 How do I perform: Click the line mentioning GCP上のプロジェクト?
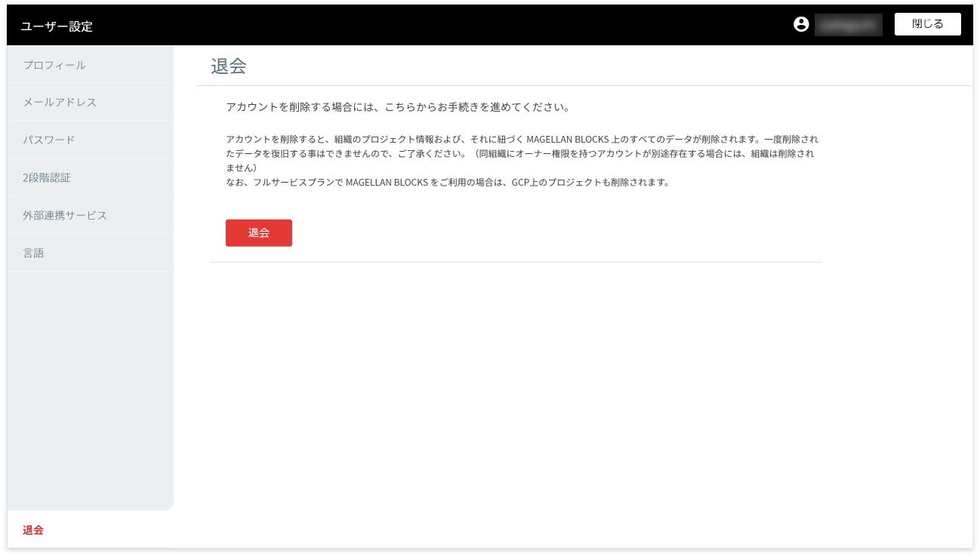pos(448,183)
